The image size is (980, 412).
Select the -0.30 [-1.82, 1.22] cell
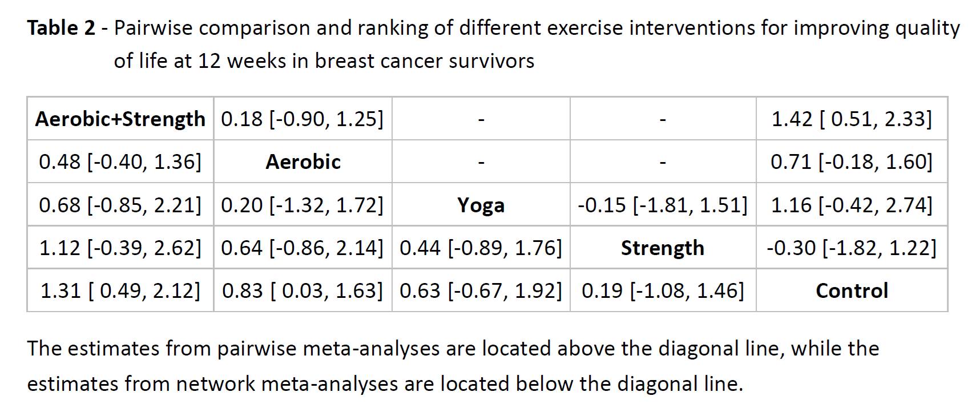pos(852,248)
